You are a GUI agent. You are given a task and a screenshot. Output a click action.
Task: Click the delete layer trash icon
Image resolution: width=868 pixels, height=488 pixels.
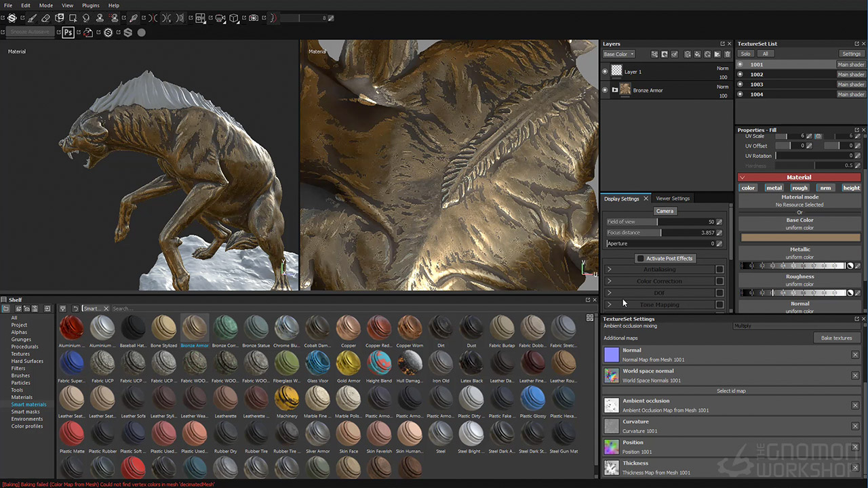point(728,54)
